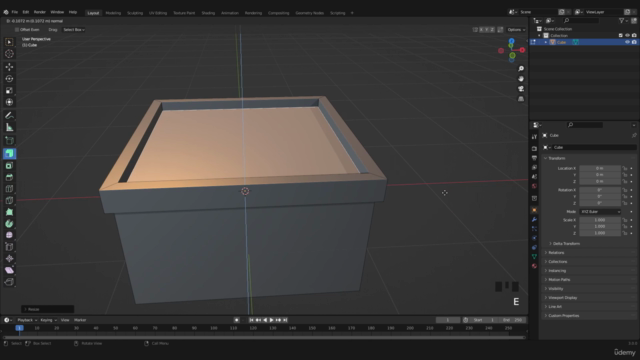
Task: Switch to the Shading workspace tab
Action: coord(208,13)
